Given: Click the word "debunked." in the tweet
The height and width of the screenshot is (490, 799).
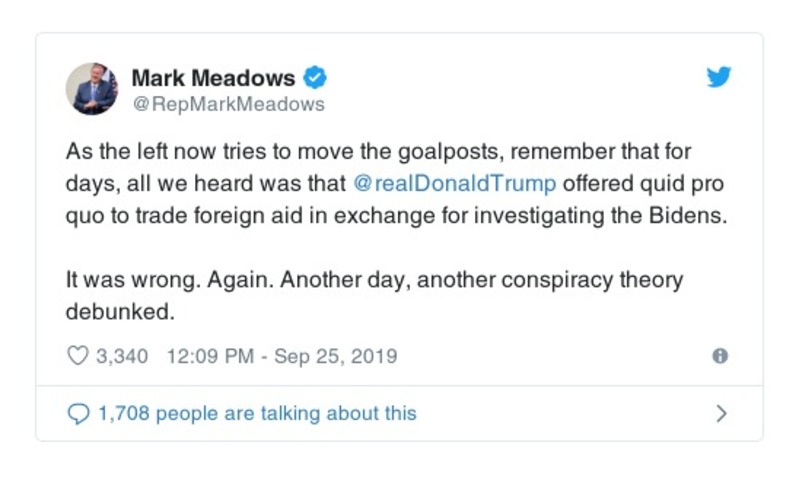Looking at the screenshot, I should pyautogui.click(x=120, y=311).
